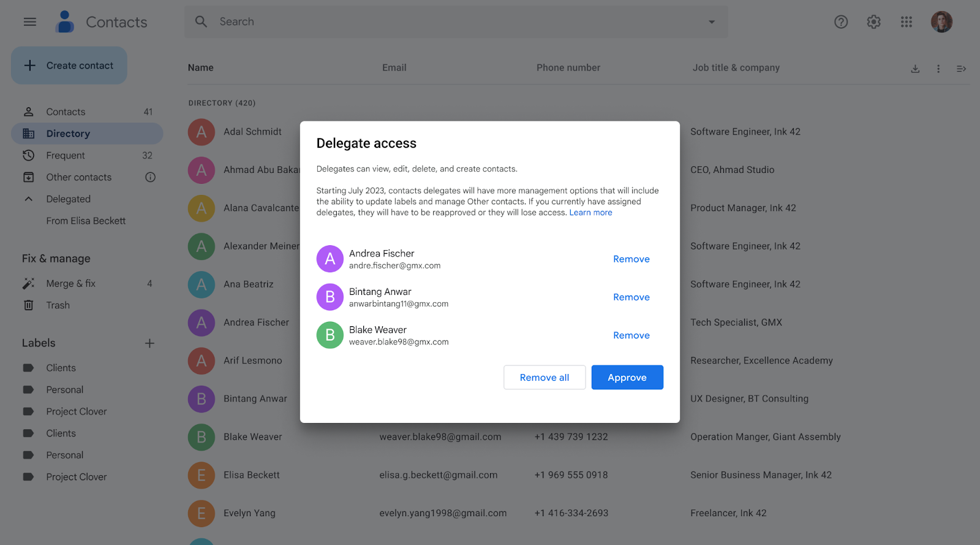Click the Other contacts info icon
This screenshot has width=980, height=545.
click(x=150, y=177)
